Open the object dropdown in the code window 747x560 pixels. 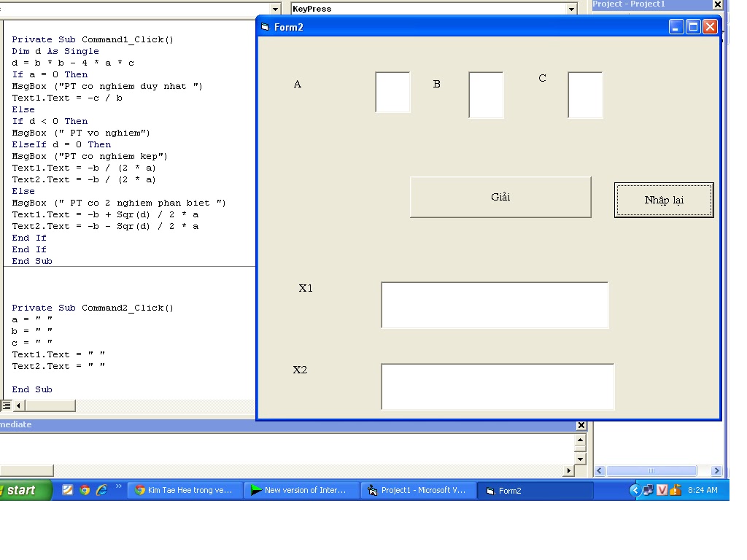pyautogui.click(x=274, y=8)
